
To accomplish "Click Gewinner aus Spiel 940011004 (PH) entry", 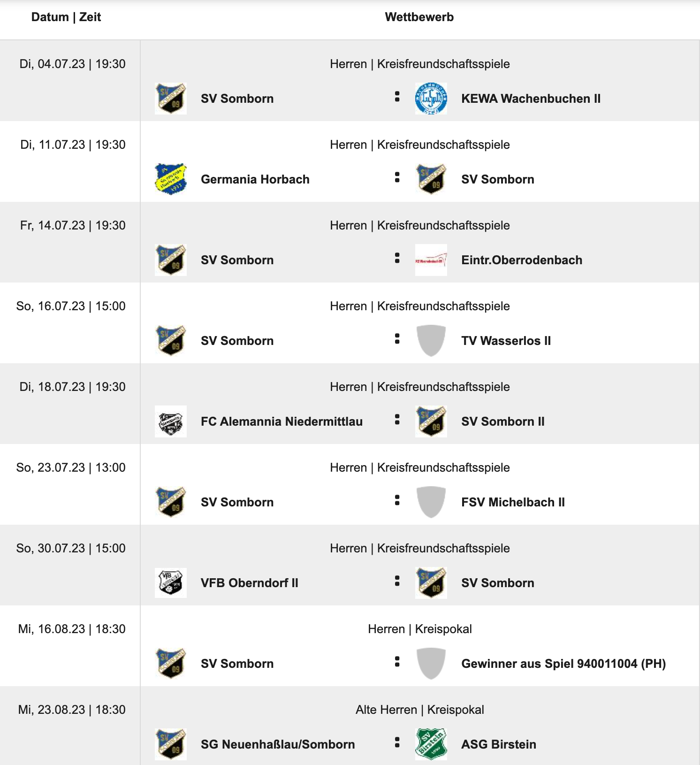I will coord(563,664).
